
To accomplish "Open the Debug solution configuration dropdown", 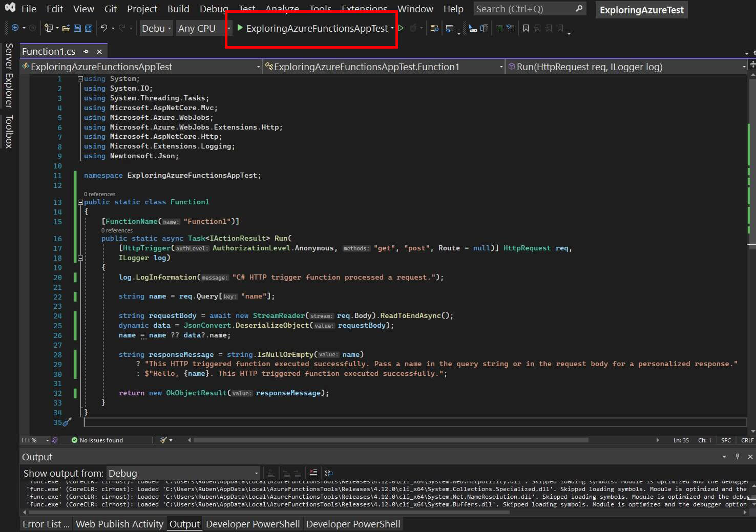I will tap(156, 28).
